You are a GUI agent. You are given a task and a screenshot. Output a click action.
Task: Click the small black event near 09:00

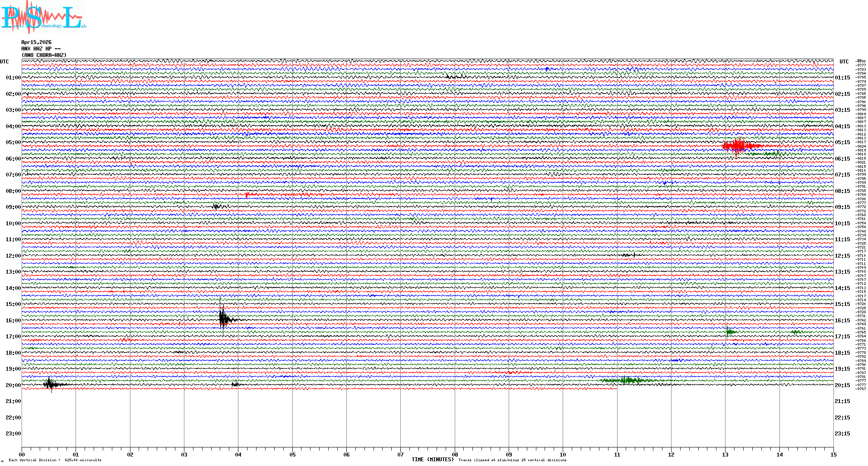(x=216, y=206)
